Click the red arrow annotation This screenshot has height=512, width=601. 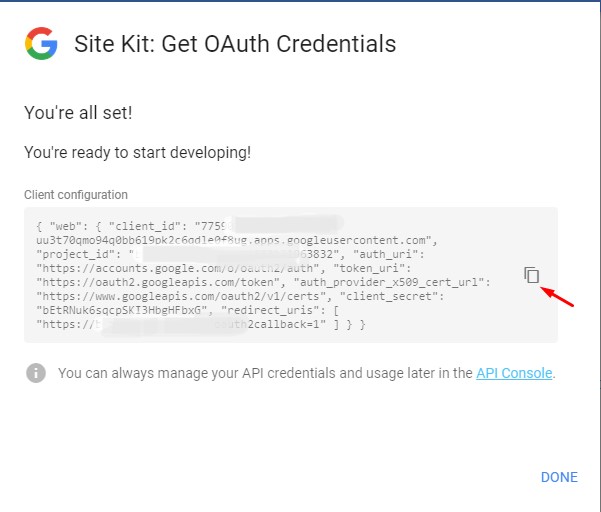point(557,297)
